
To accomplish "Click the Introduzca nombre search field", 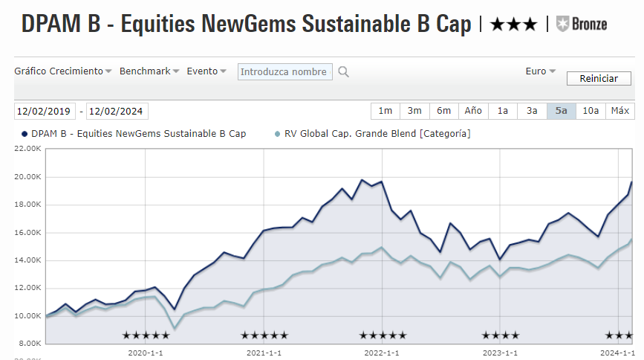I will 284,72.
